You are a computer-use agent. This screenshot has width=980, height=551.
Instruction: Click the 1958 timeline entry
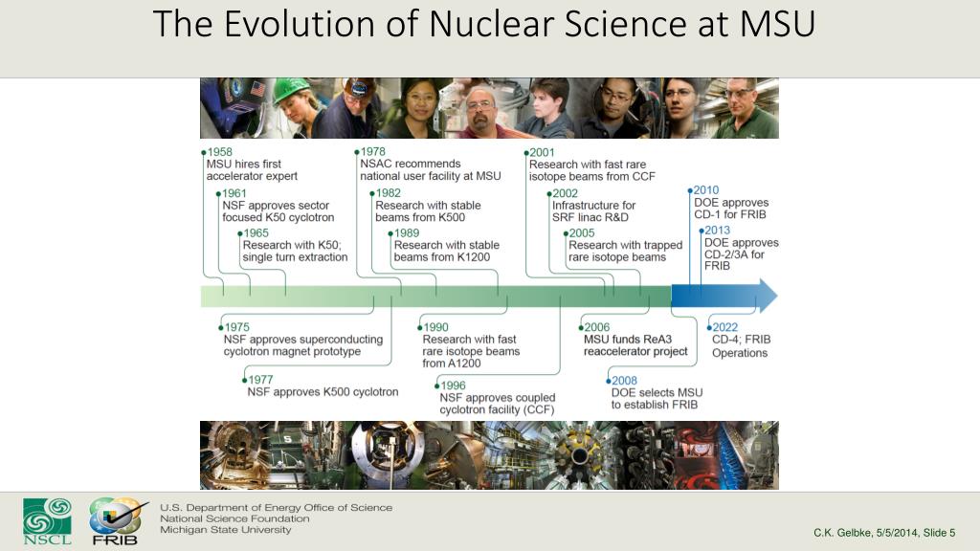pyautogui.click(x=220, y=152)
